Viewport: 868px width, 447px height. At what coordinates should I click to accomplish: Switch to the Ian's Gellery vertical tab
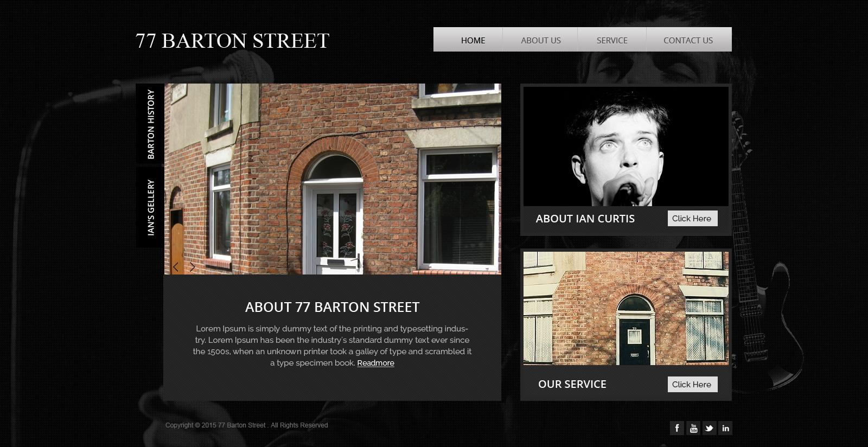tap(150, 207)
